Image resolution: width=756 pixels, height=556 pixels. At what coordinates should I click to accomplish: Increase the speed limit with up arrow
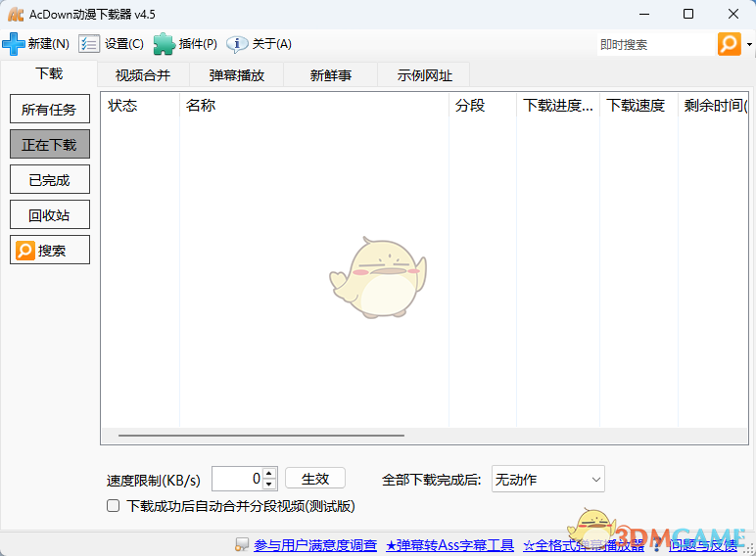[269, 473]
